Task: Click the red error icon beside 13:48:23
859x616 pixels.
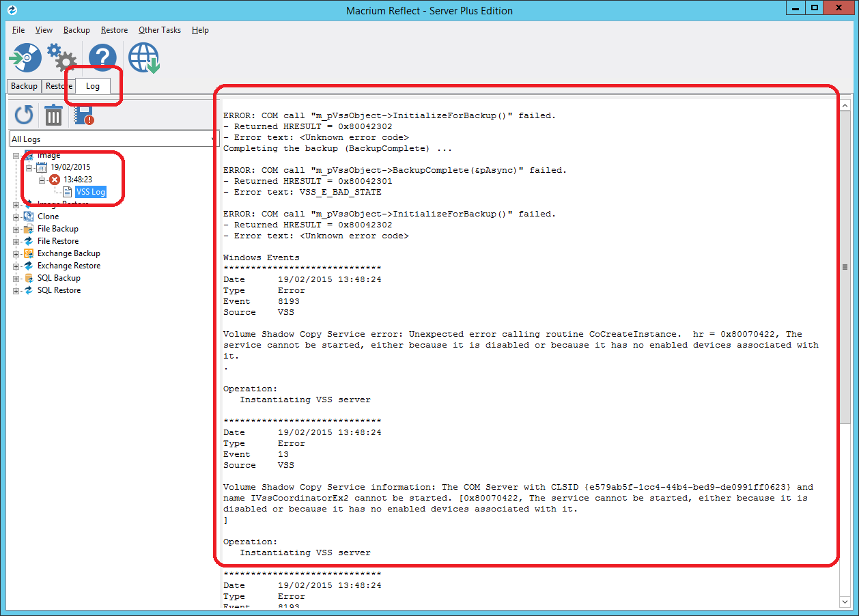Action: 54,180
